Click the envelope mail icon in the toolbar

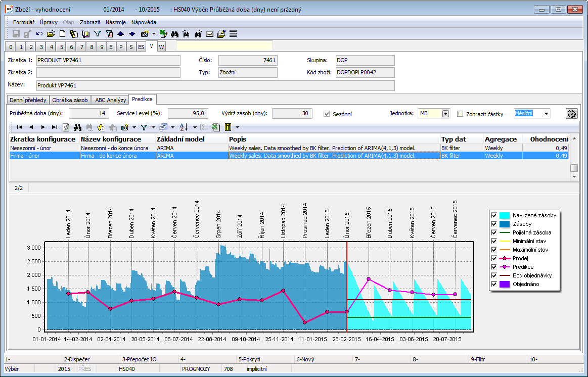coord(210,34)
